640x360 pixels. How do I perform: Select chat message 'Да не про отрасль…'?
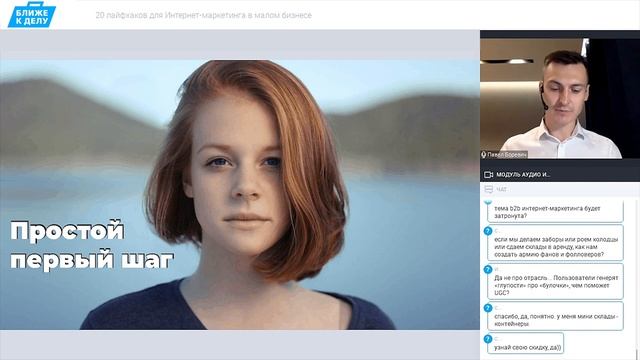click(555, 281)
